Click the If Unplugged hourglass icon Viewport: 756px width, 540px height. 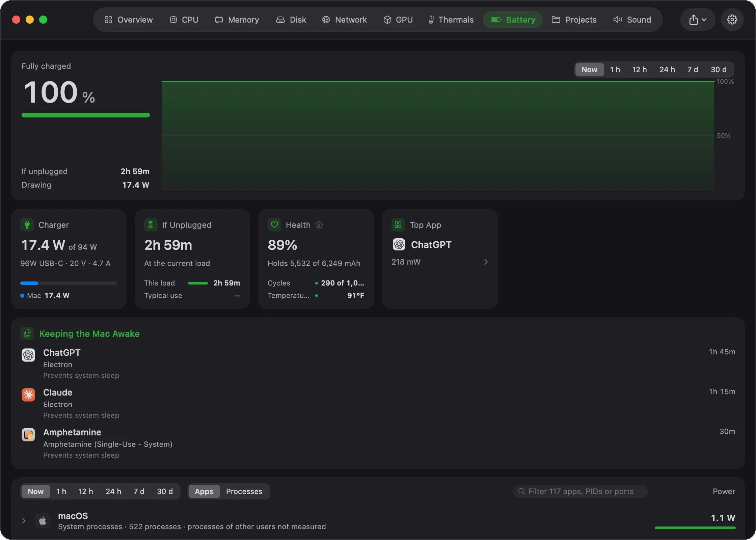(x=151, y=225)
